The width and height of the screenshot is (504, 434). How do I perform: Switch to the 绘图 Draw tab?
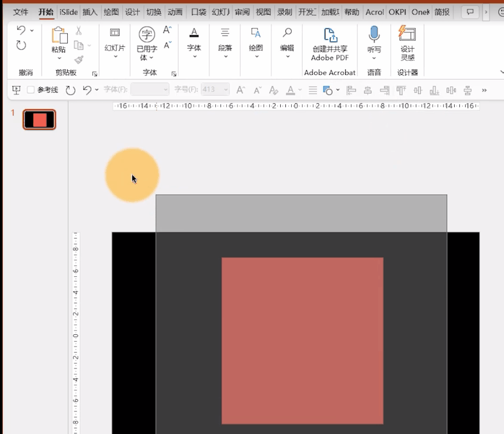[111, 12]
